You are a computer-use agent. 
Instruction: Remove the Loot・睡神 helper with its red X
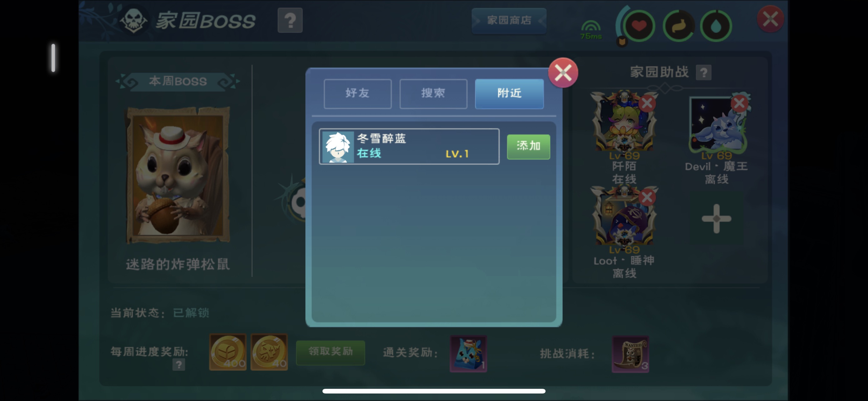[x=647, y=197]
